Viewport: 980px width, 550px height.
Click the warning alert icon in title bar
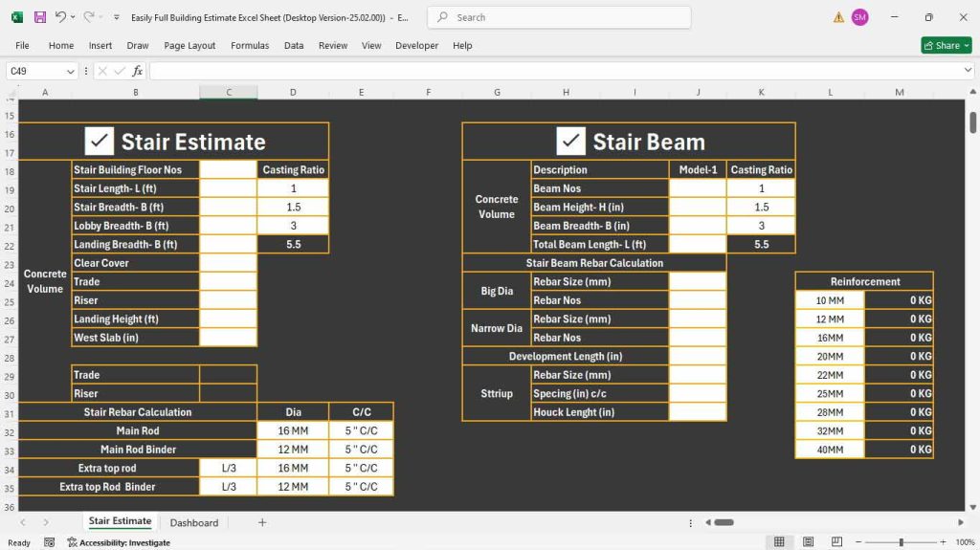click(x=838, y=17)
